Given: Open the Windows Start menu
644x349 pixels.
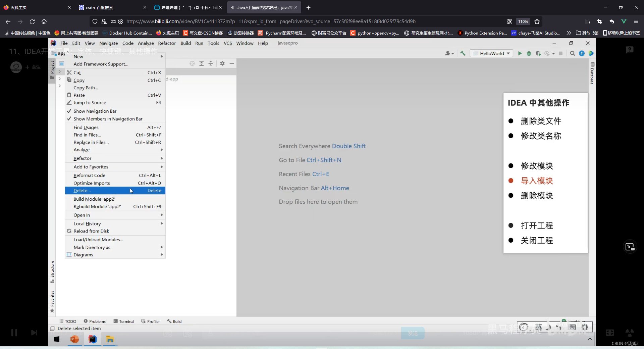Looking at the screenshot, I should pyautogui.click(x=57, y=339).
